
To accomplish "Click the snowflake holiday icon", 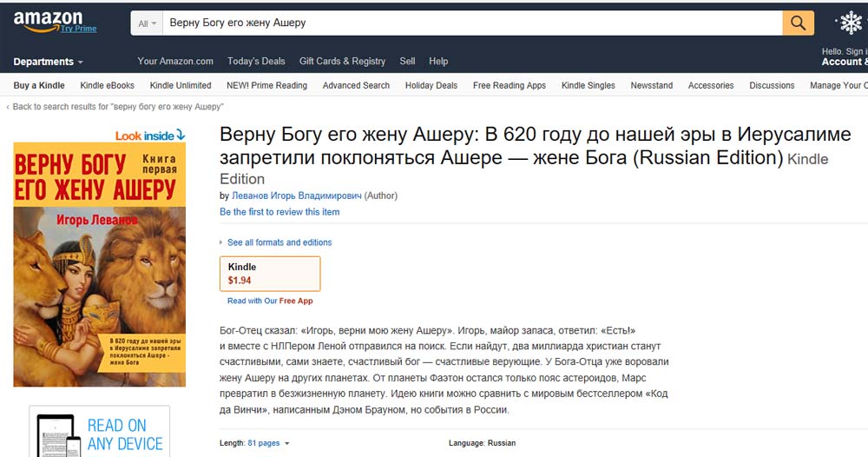I will pyautogui.click(x=851, y=23).
